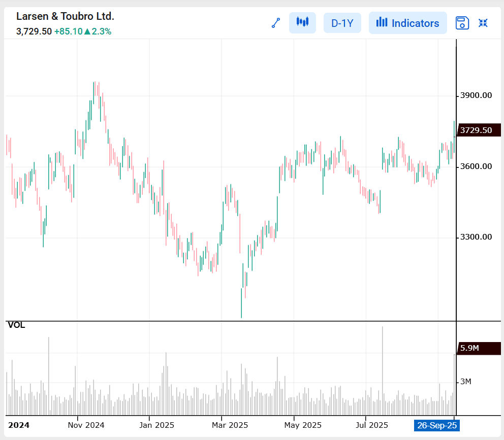Open the Indicators menu
The width and height of the screenshot is (504, 440).
click(x=407, y=23)
